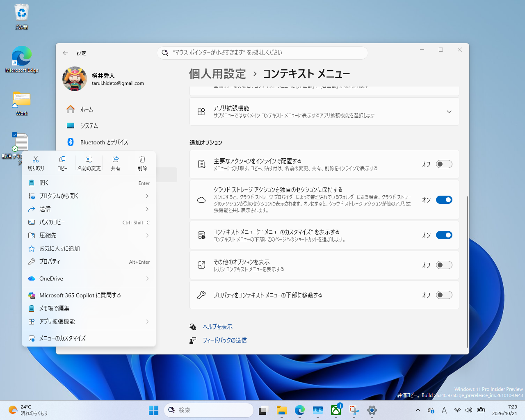Turn off クラウド ストレージ アクション separate section switch
Image resolution: width=525 pixels, height=420 pixels.
444,200
